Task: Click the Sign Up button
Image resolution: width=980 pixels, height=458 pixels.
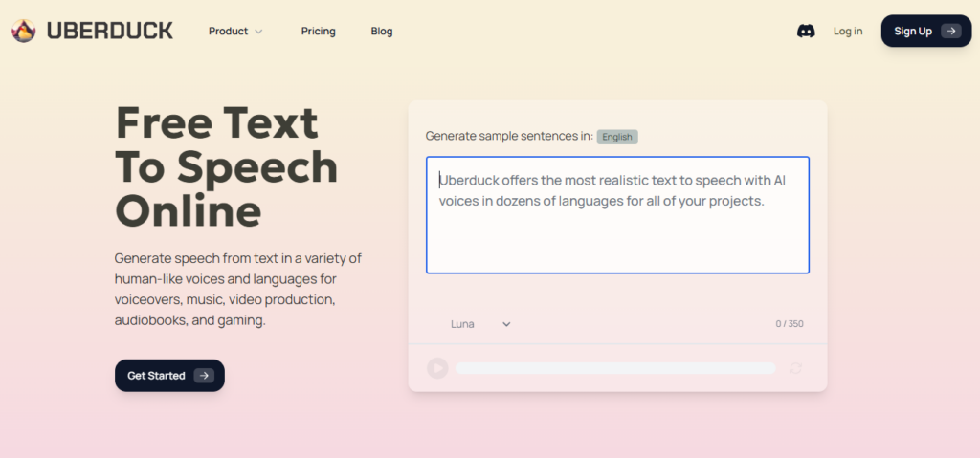Action: (926, 32)
